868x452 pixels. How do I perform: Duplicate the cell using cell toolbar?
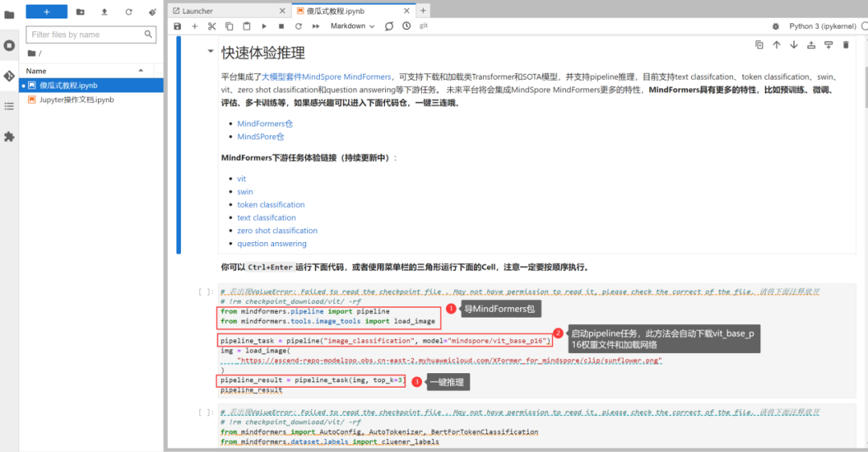(759, 45)
